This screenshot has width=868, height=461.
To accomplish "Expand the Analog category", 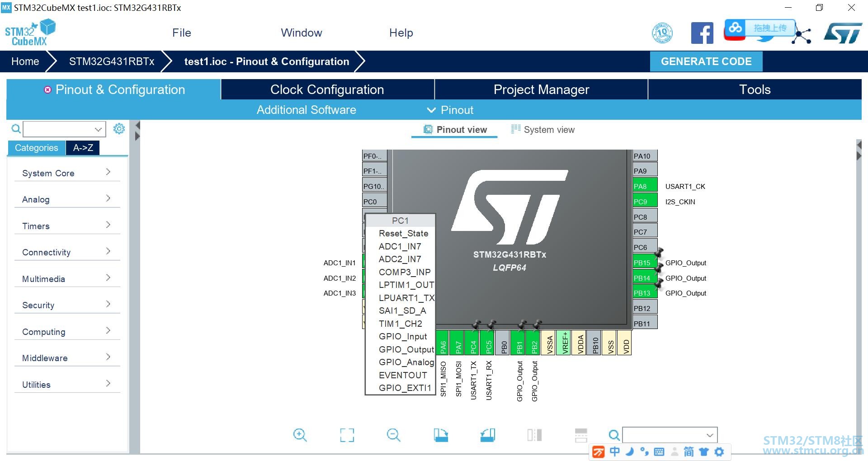I will [67, 199].
